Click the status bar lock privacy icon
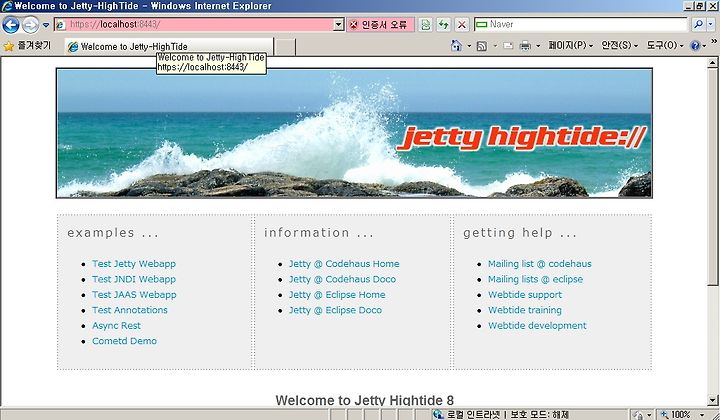 click(x=637, y=415)
